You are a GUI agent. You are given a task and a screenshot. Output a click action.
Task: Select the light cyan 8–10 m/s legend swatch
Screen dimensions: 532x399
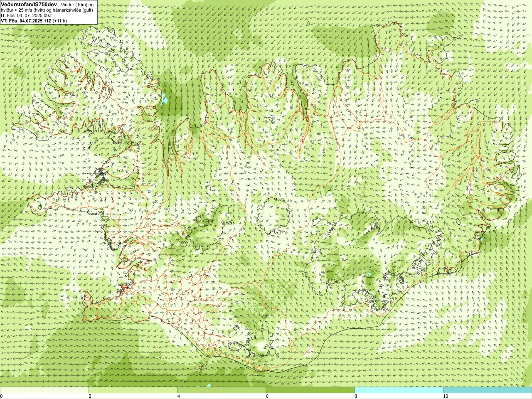pos(399,390)
